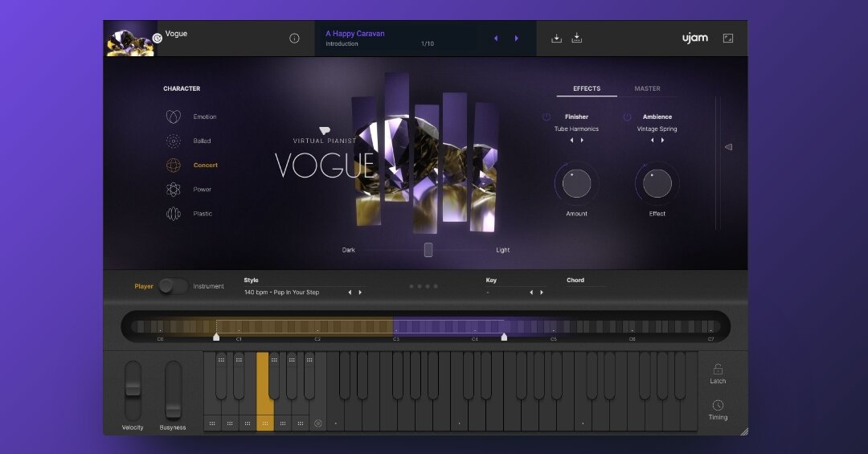The image size is (868, 454).
Task: Click the ujam logo
Action: click(x=694, y=38)
